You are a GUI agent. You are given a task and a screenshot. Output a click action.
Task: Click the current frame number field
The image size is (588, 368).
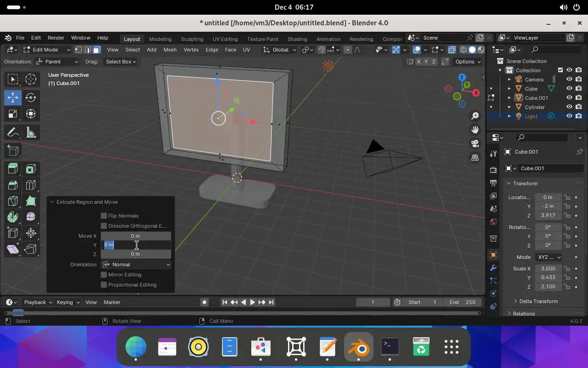click(x=373, y=302)
